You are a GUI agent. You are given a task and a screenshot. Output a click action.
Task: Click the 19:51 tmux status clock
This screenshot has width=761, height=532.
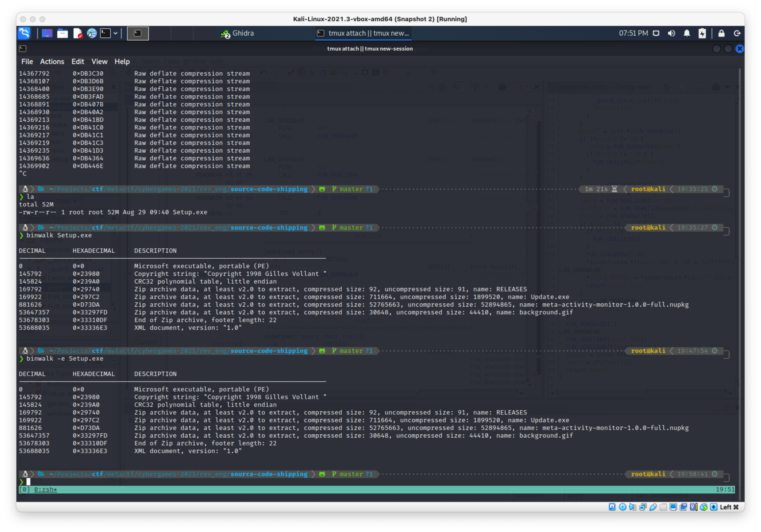point(725,489)
